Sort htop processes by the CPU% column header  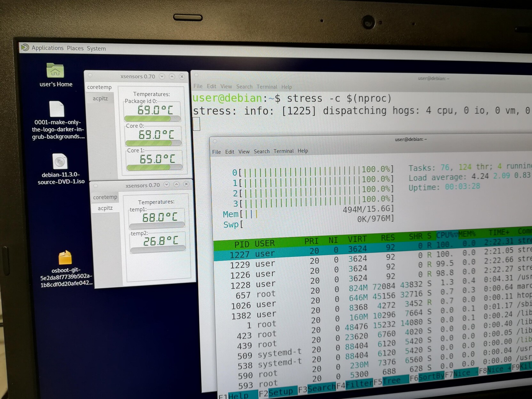click(447, 235)
